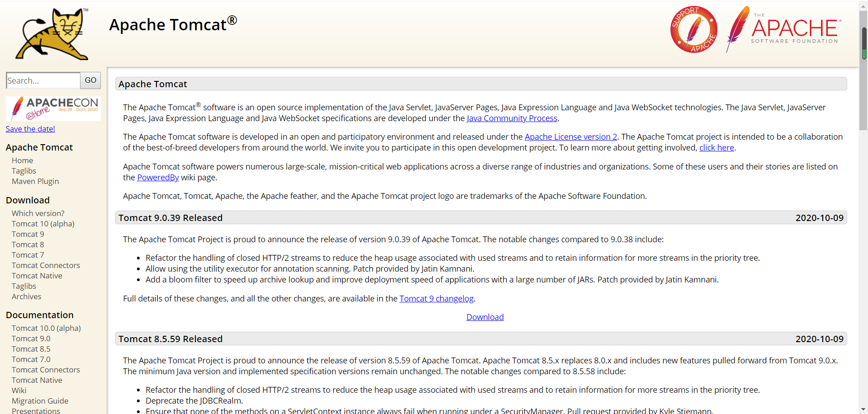Click the 'Apache Tomcat' content section heading
The image size is (868, 414).
[153, 84]
